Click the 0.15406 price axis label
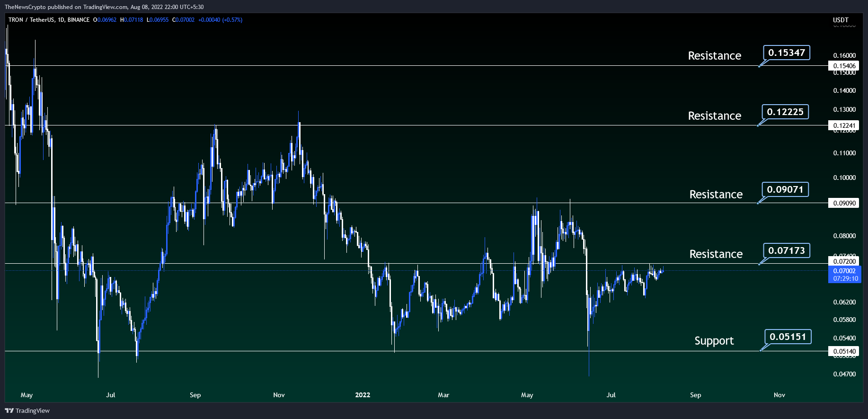Viewport: 868px width, 419px height. point(844,66)
